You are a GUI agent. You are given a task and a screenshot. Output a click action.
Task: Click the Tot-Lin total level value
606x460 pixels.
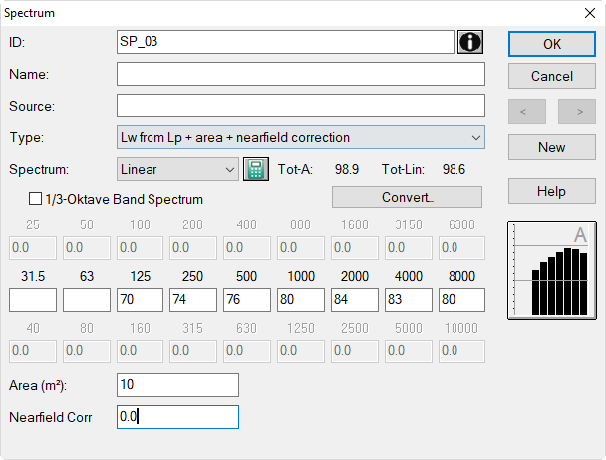tap(454, 169)
